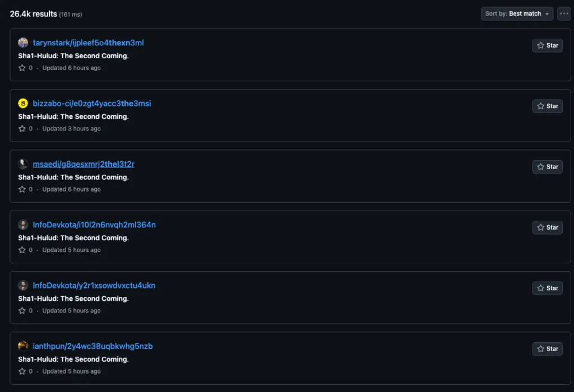Image resolution: width=574 pixels, height=392 pixels.
Task: Open tarynstark/ijpleef5o4thexn3ml repository link
Action: pyautogui.click(x=89, y=43)
